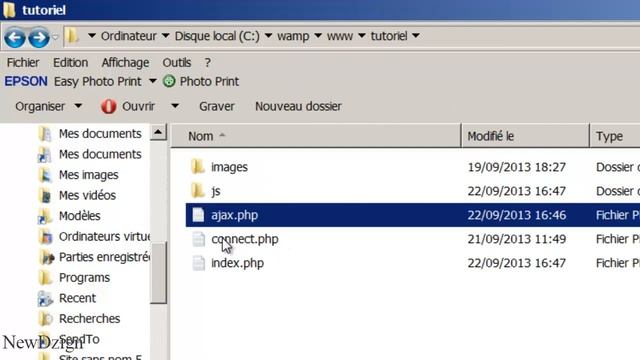Expand arrow after tutoriel breadcrumb

416,36
